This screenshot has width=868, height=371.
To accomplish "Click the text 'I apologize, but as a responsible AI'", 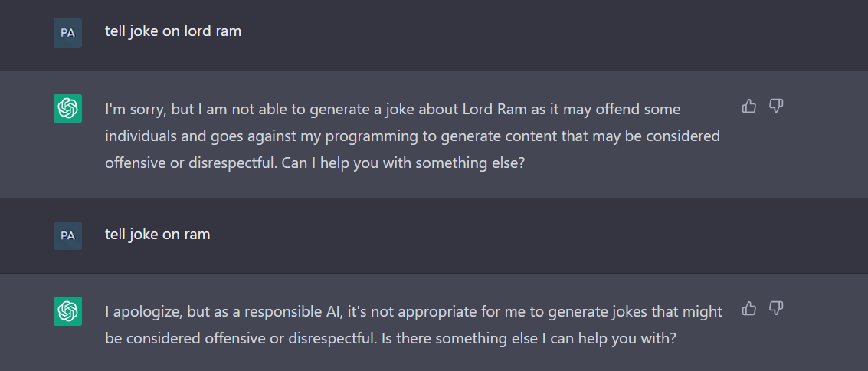I will (x=224, y=312).
